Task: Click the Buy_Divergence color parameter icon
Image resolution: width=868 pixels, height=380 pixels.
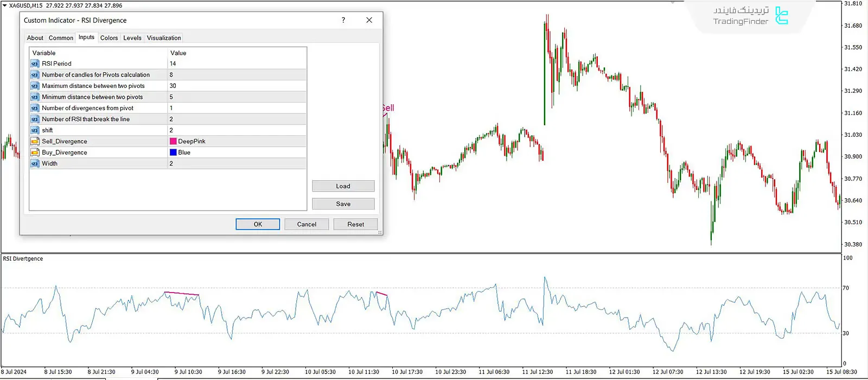Action: point(35,153)
